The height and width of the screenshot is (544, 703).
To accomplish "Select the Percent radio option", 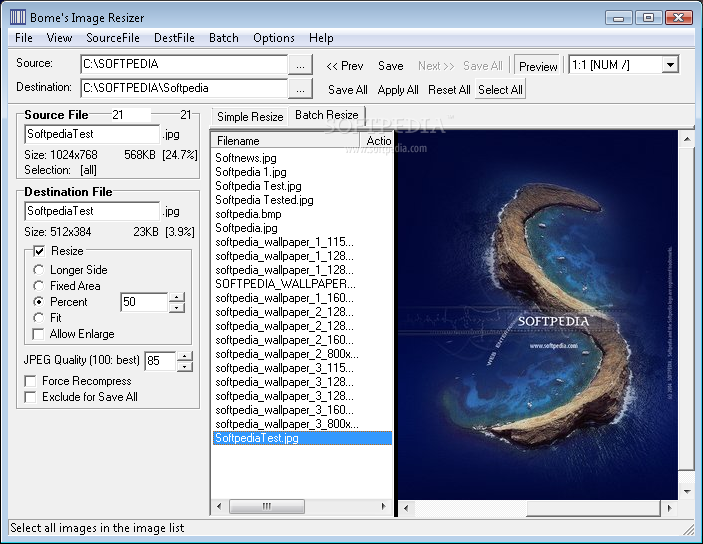I will [39, 301].
